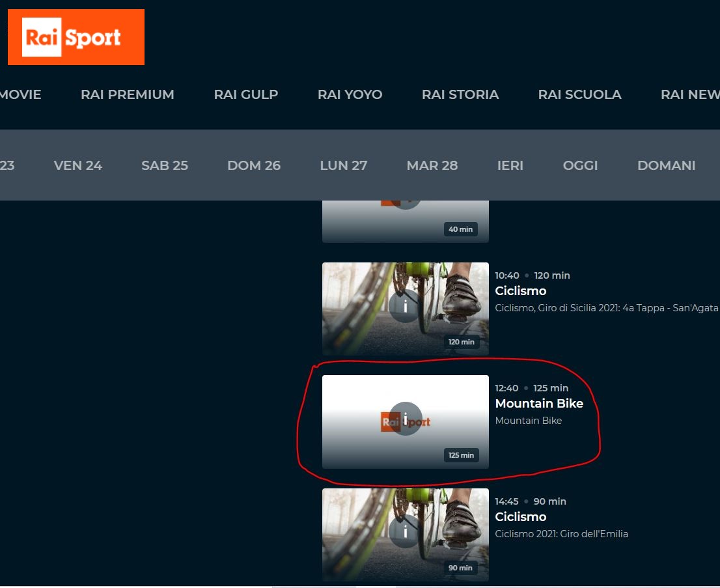Switch to RAI STORIA channel
Screen dimensions: 720x588
coord(460,94)
